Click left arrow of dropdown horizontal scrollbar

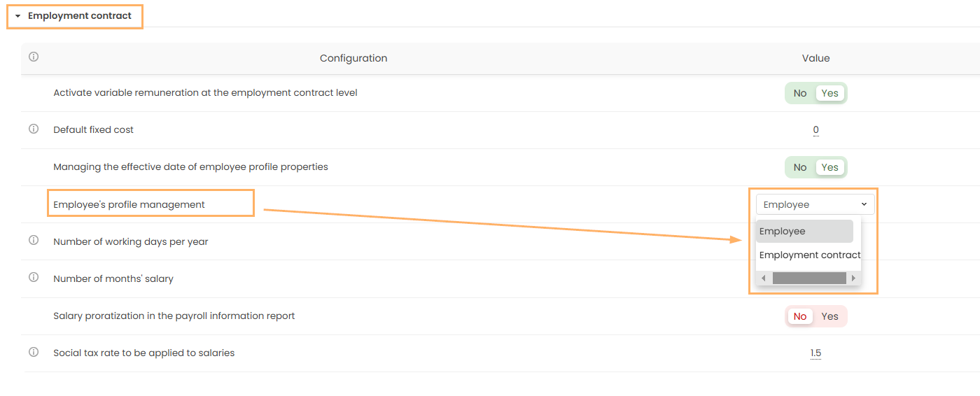[x=764, y=278]
